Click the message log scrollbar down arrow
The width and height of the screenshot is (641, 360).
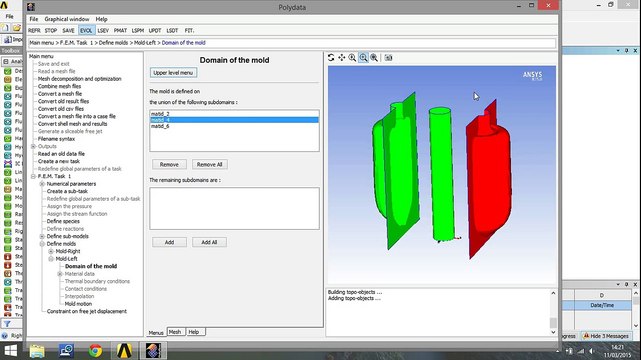(x=553, y=332)
